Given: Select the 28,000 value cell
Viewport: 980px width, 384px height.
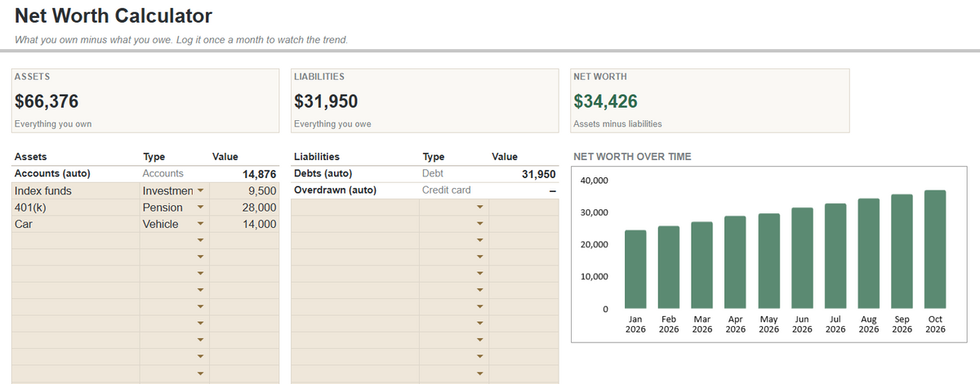Looking at the screenshot, I should click(244, 208).
